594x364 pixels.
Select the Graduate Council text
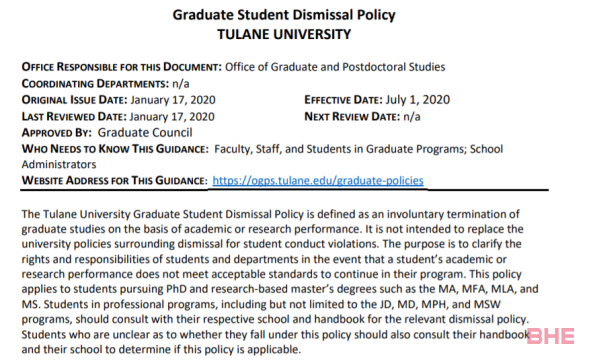(x=145, y=133)
